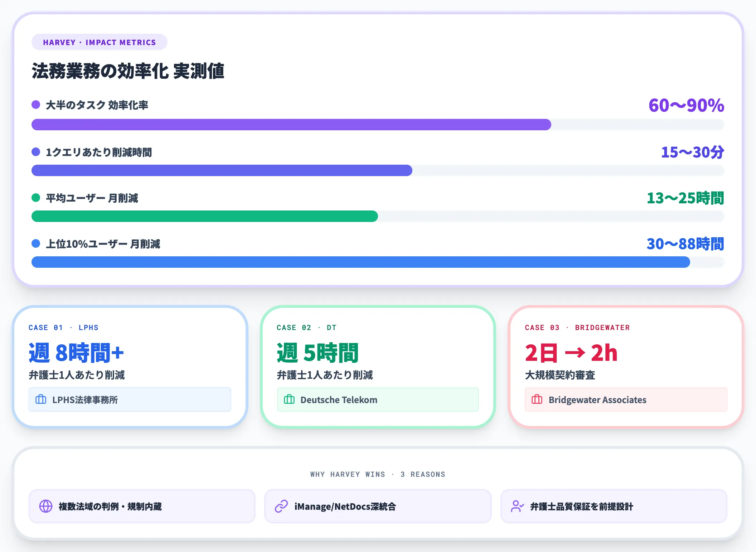756x552 pixels.
Task: Click the label 上位10%ユーザー 月削減
Action: point(103,244)
